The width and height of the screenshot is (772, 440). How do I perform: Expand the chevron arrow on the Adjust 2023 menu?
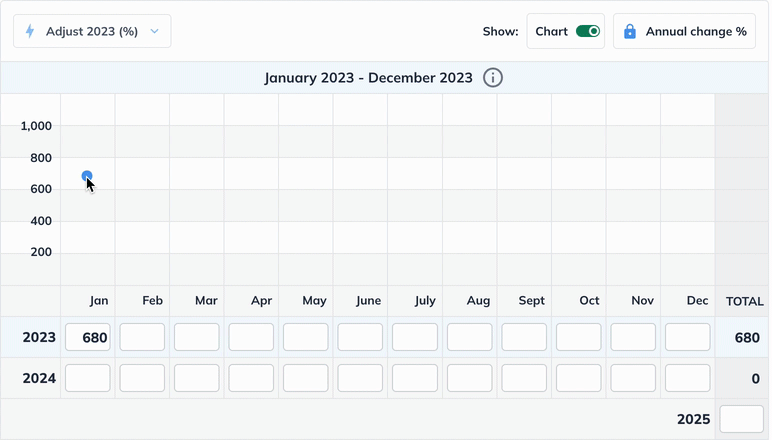point(155,31)
